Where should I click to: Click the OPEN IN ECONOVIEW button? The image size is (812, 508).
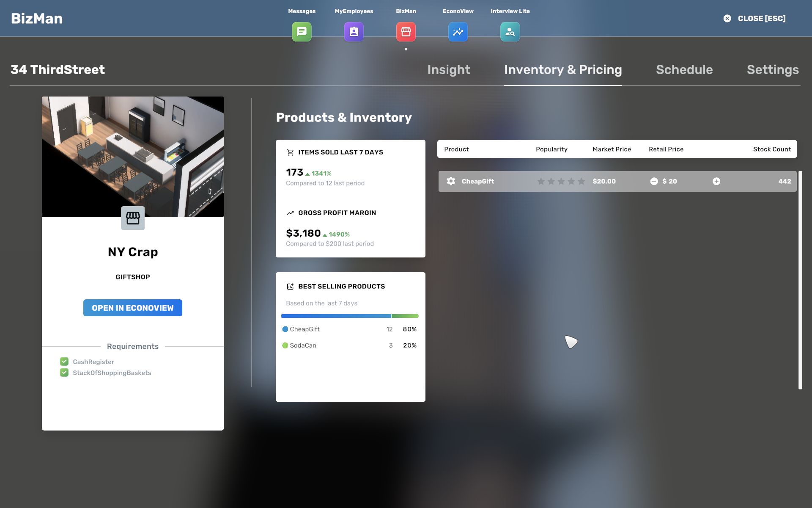point(133,308)
